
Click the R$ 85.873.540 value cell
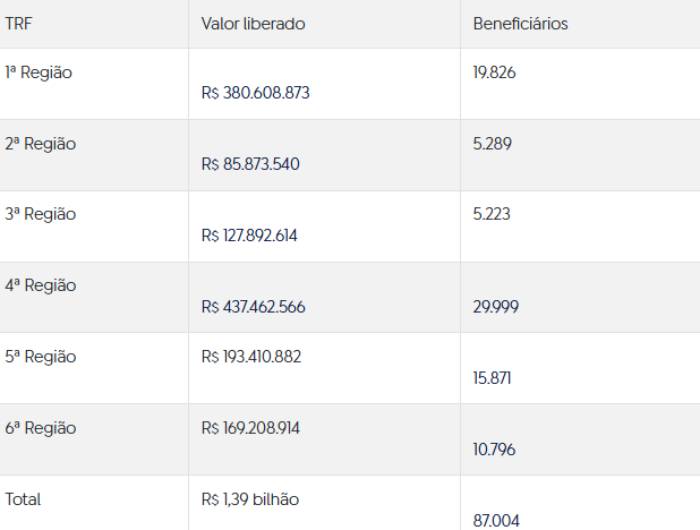(250, 164)
